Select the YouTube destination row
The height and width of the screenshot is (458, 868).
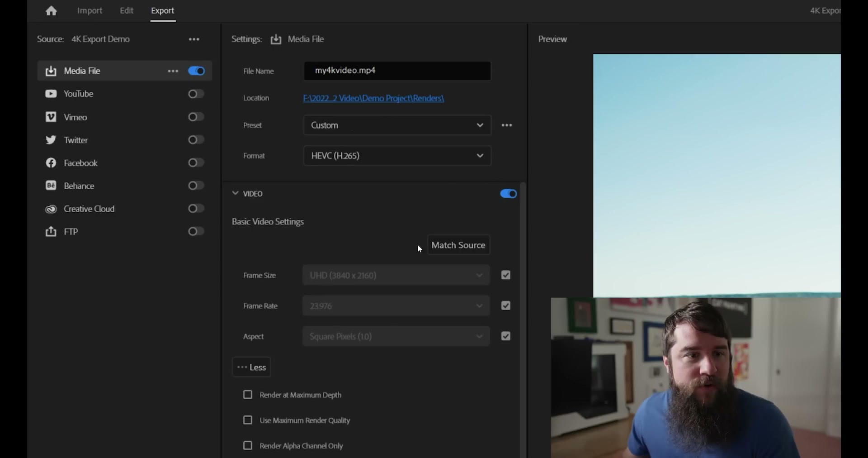[x=124, y=94]
